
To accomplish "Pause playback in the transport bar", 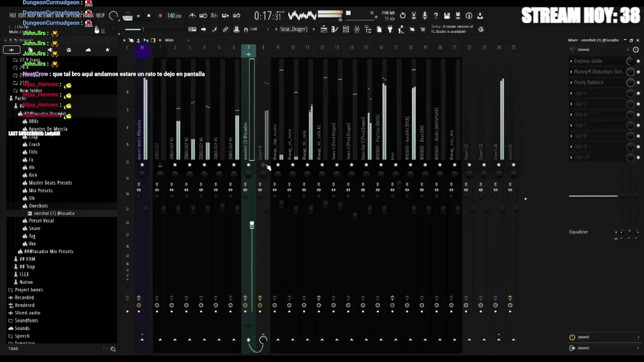I will click(138, 16).
